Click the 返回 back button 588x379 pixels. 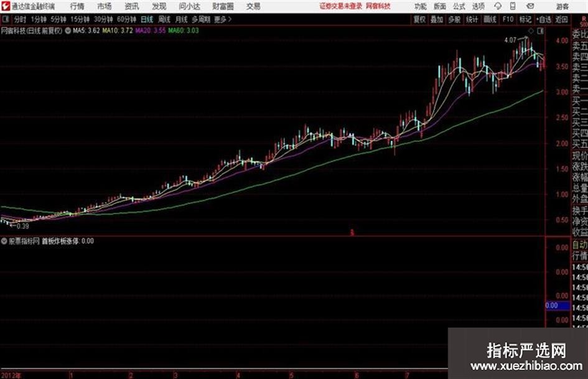point(561,19)
